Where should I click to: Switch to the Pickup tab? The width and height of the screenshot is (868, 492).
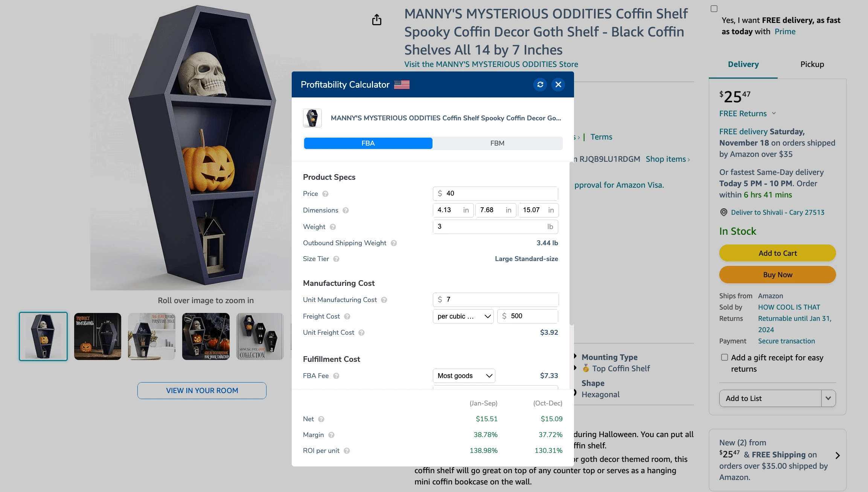coord(812,64)
